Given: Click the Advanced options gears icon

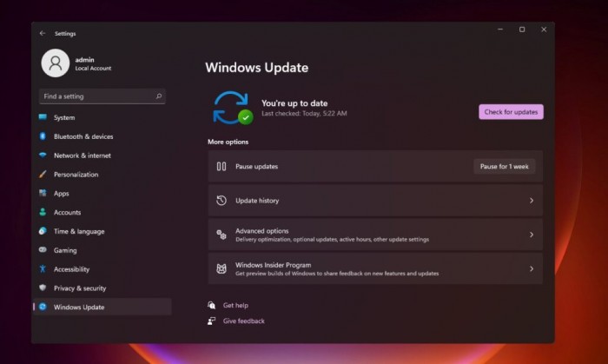Looking at the screenshot, I should coord(221,235).
